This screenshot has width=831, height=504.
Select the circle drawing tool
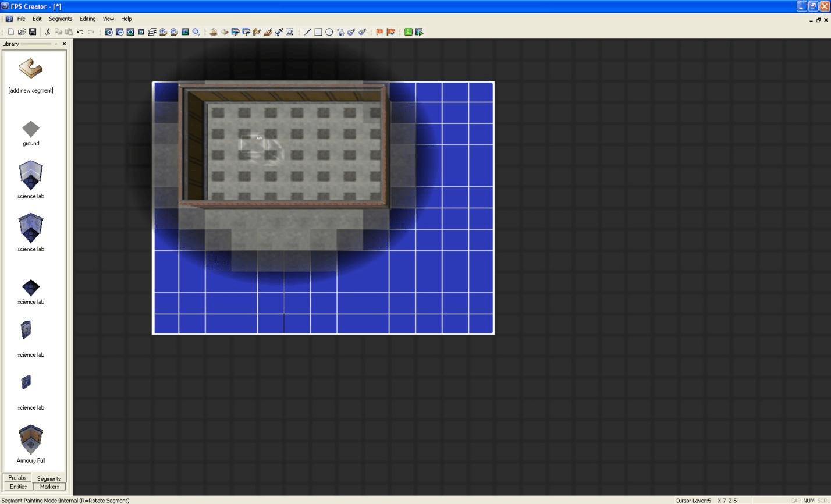pos(329,32)
